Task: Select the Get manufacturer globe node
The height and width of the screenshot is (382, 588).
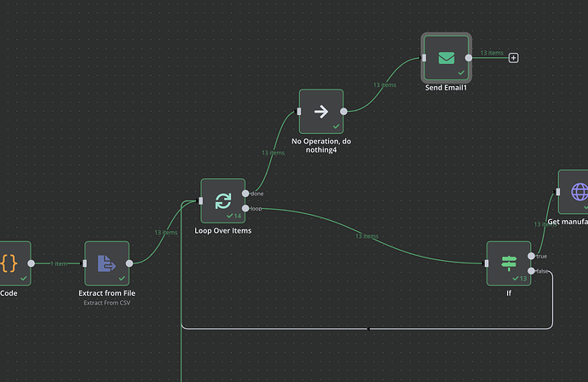Action: pos(573,192)
